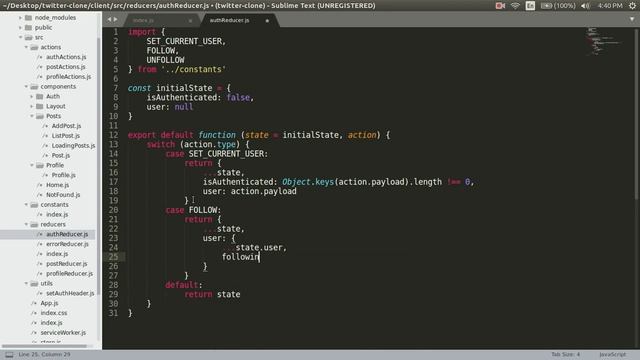The height and width of the screenshot is (360, 640).
Task: Collapse the reducers folder
Action: click(x=26, y=224)
